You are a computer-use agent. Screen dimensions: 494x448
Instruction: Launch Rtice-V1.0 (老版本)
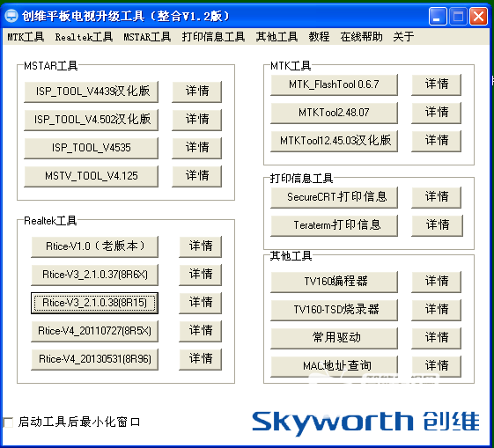coord(94,246)
